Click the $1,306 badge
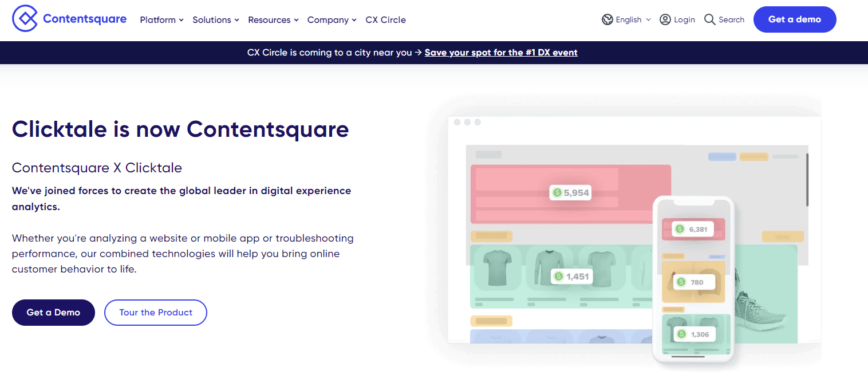This screenshot has width=868, height=383. click(695, 334)
